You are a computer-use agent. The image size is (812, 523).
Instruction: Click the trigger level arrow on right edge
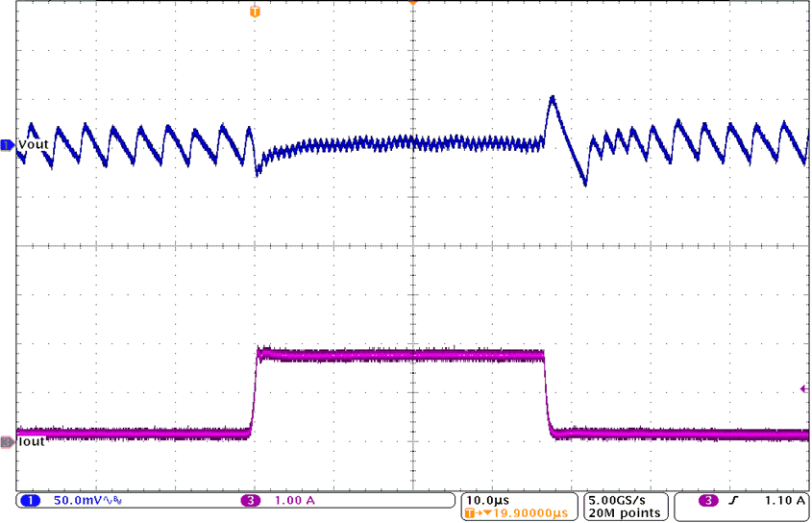[803, 388]
